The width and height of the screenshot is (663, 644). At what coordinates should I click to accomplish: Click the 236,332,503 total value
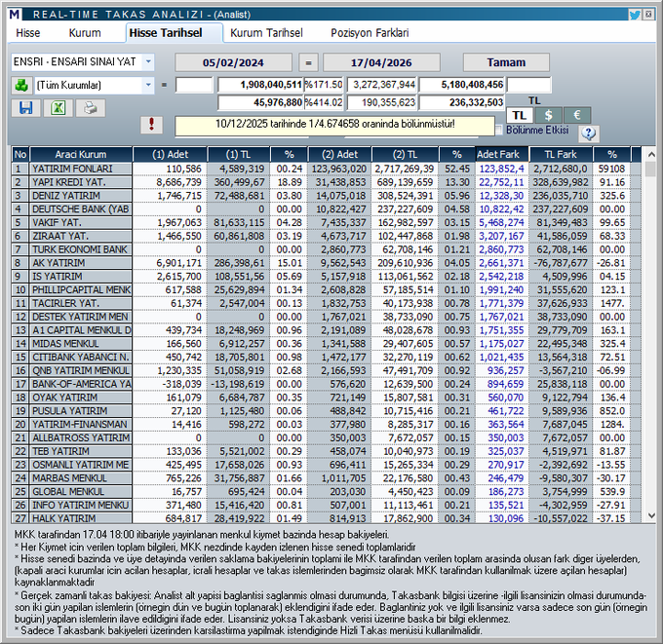coord(462,102)
